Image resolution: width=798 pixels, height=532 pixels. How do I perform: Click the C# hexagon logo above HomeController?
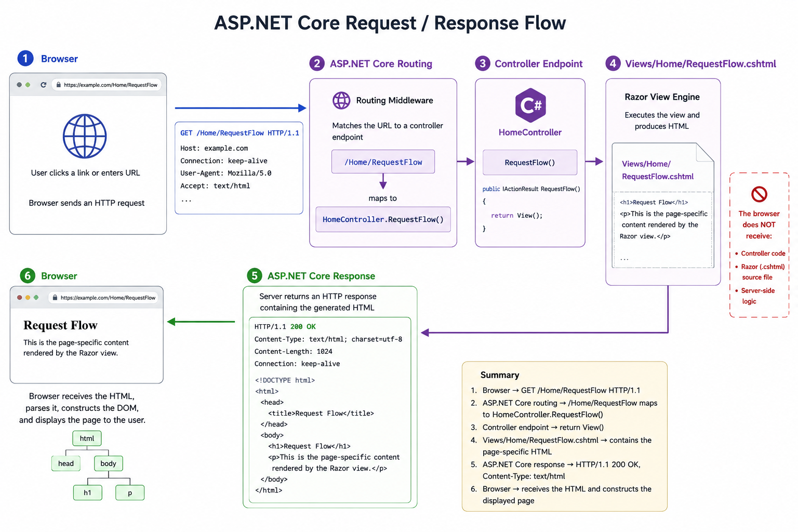530,105
